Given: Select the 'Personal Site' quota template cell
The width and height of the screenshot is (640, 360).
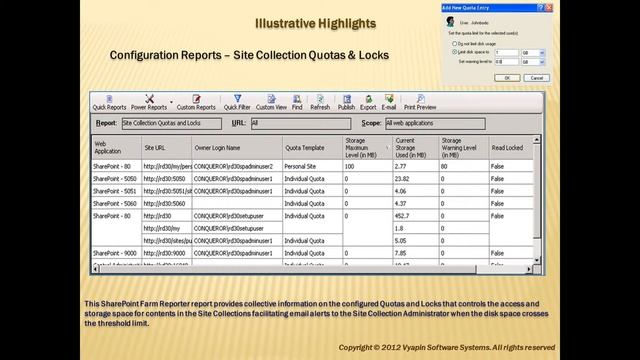Looking at the screenshot, I should (x=312, y=167).
